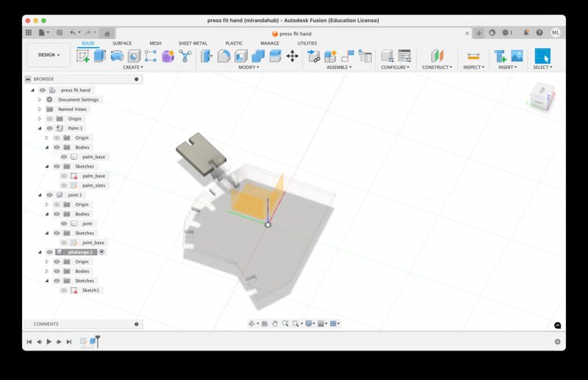Viewport: 588px width, 380px height.
Task: Click the timeline end marker
Action: click(97, 338)
